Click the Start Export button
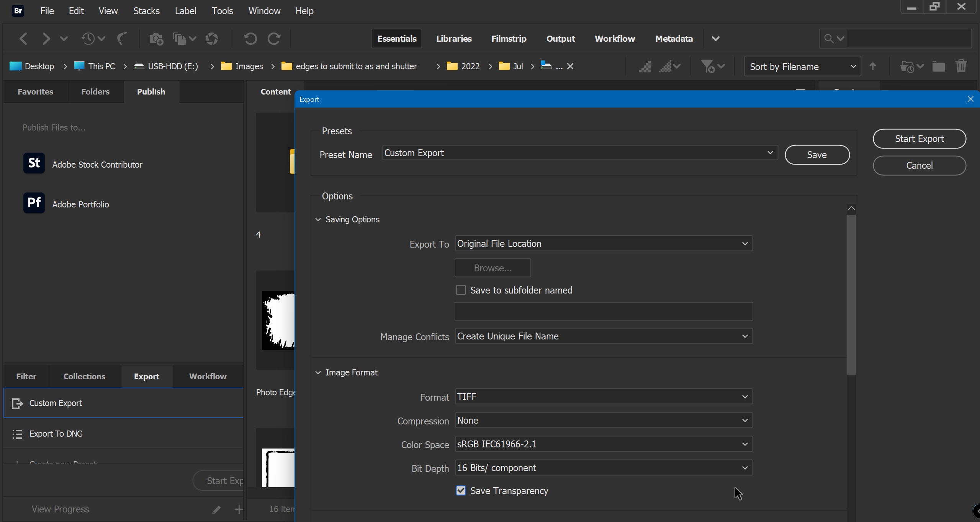The image size is (980, 522). 919,139
